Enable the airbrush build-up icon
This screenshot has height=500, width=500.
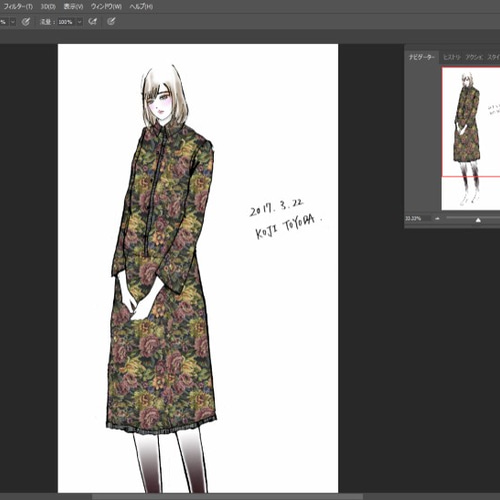[93, 22]
